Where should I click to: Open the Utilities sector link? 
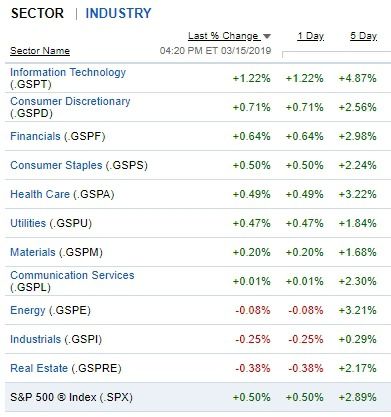[28, 223]
